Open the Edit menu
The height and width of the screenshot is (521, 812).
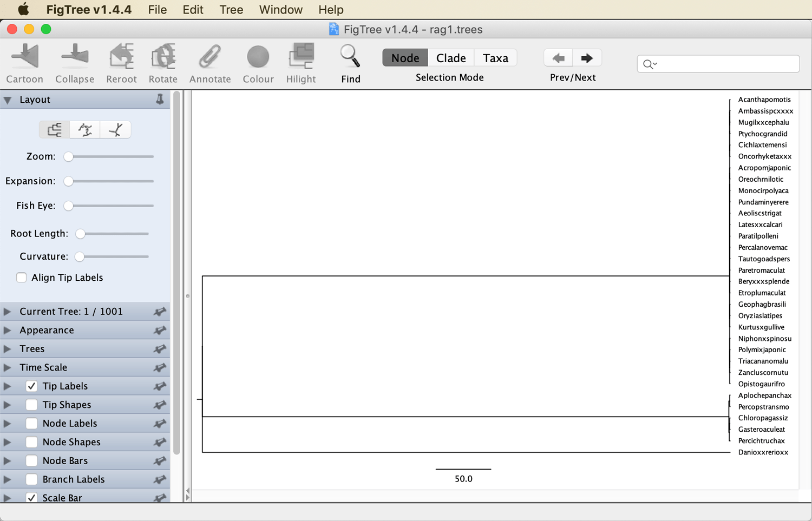click(x=193, y=10)
